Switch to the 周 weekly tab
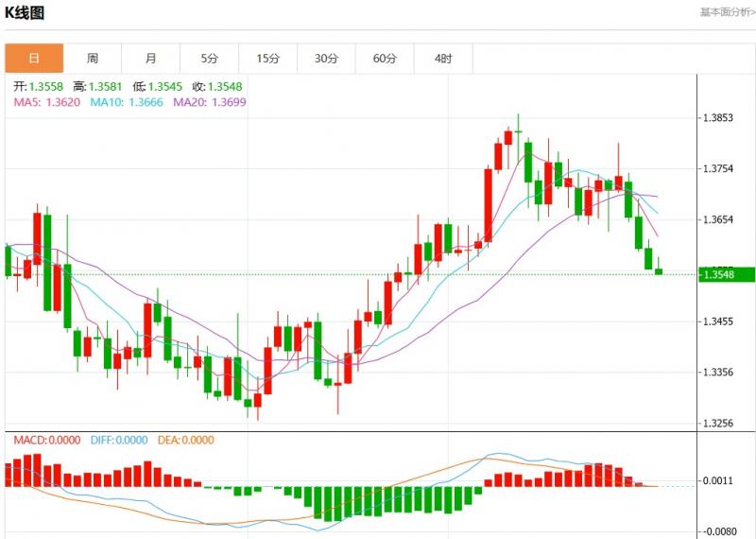 tap(93, 59)
